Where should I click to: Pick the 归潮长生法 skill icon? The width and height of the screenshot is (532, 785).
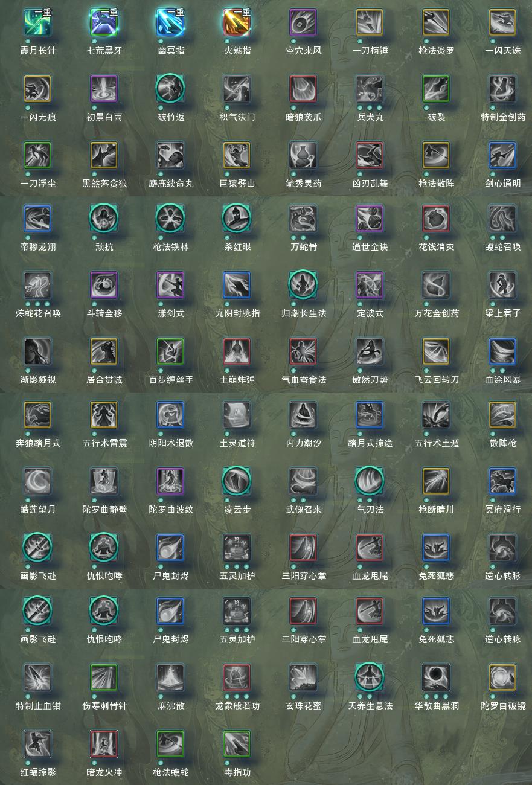[x=303, y=285]
